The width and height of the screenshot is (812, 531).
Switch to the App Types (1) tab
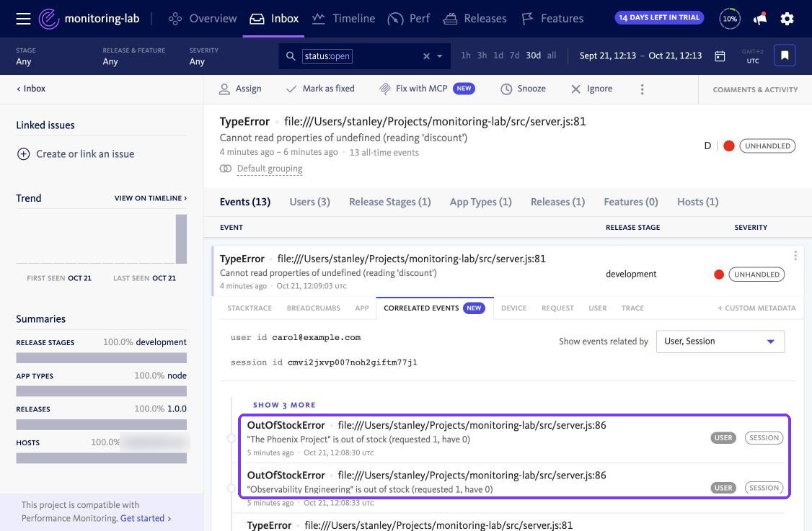pos(480,202)
